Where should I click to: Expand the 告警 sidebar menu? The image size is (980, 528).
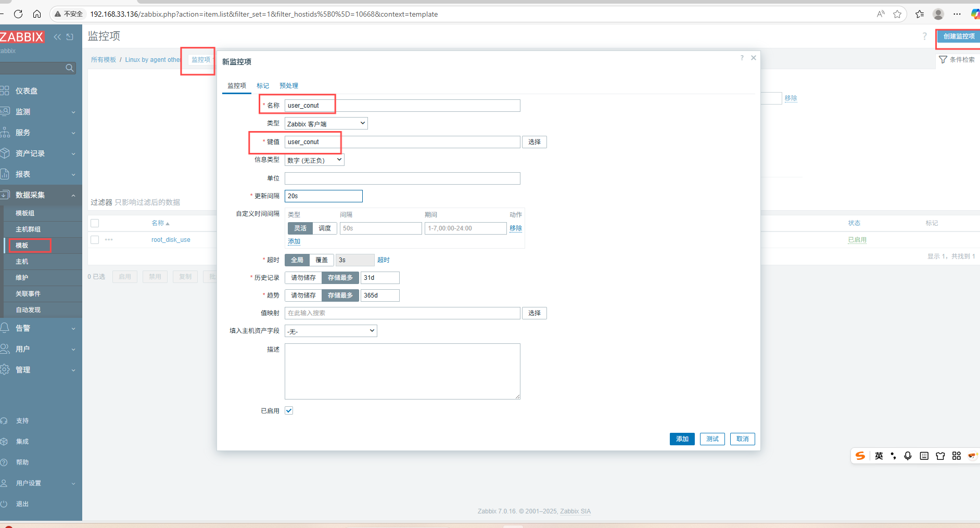tap(41, 328)
